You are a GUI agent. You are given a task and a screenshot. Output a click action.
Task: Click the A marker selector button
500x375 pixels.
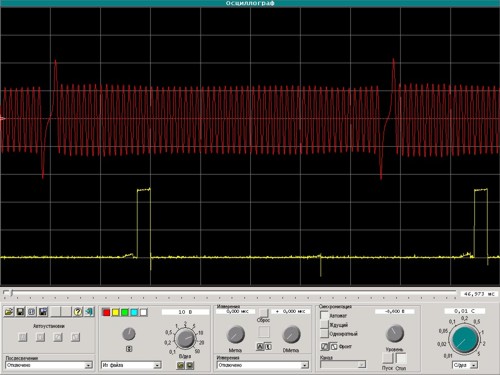(260, 347)
